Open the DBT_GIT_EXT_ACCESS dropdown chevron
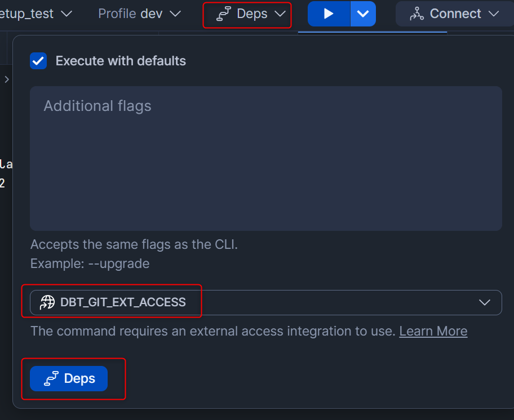Image resolution: width=514 pixels, height=420 pixels. click(484, 302)
